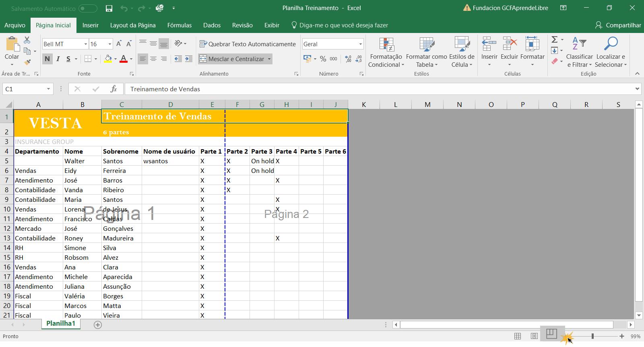Click inside the formula bar text
This screenshot has height=347, width=644.
(x=165, y=89)
